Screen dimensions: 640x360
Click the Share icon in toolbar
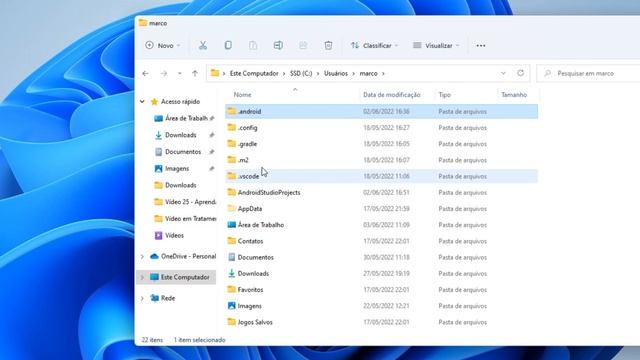(303, 45)
